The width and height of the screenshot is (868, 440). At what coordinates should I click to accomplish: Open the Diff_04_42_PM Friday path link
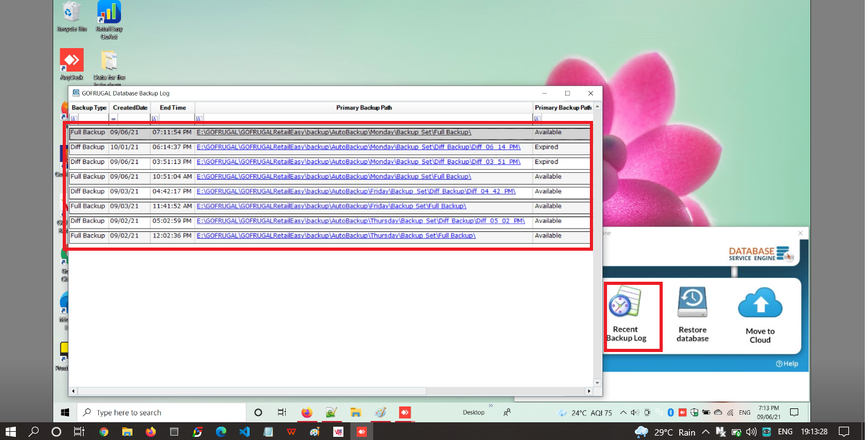[356, 191]
